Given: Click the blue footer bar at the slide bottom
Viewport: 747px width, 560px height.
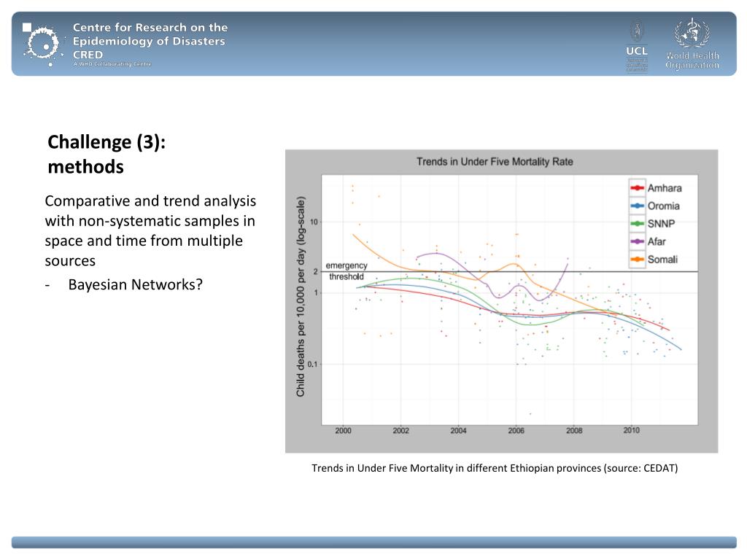Looking at the screenshot, I should (x=373, y=542).
